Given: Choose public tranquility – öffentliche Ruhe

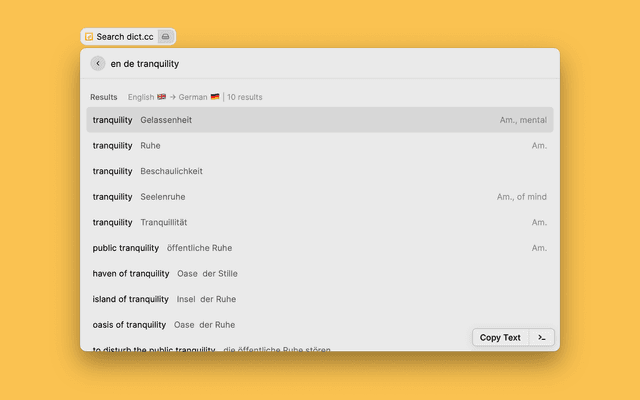Looking at the screenshot, I should click(x=319, y=248).
